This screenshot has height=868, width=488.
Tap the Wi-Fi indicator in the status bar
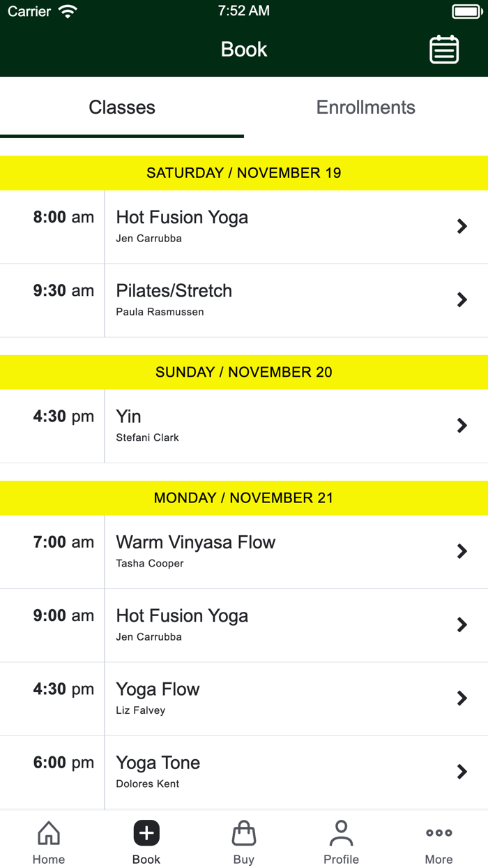point(67,10)
